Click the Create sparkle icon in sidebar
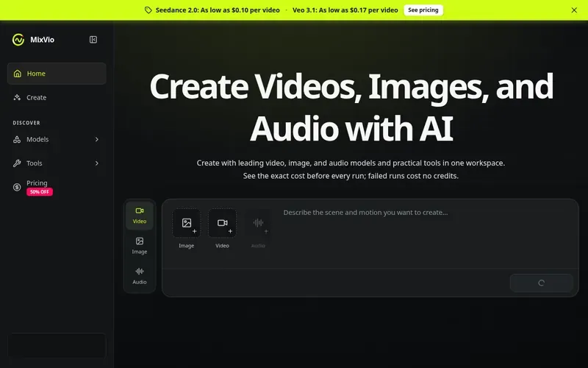 (x=17, y=98)
